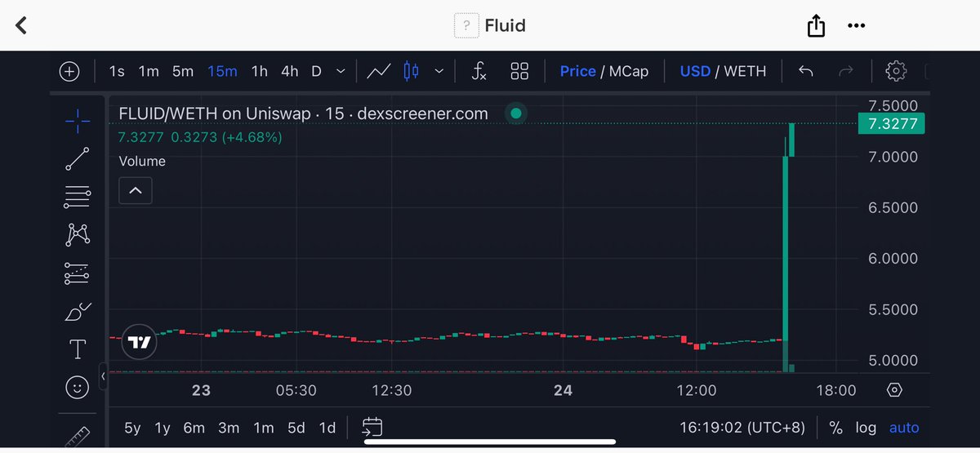Screen dimensions: 980x453
Task: Undo the last chart action
Action: coord(806,72)
